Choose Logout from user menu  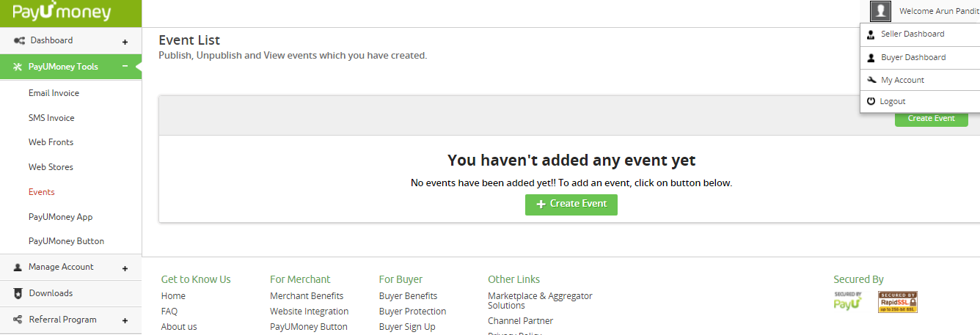(x=920, y=101)
